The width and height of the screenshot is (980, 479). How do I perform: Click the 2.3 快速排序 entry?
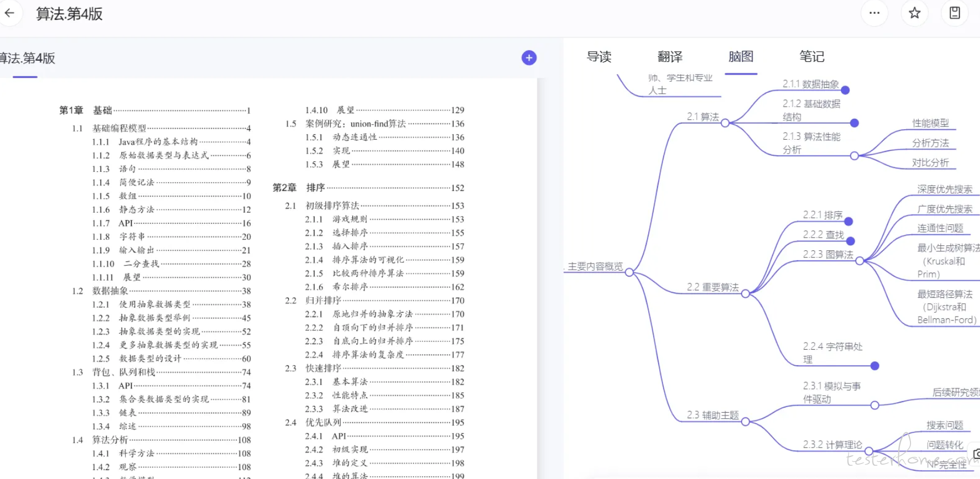click(x=375, y=368)
